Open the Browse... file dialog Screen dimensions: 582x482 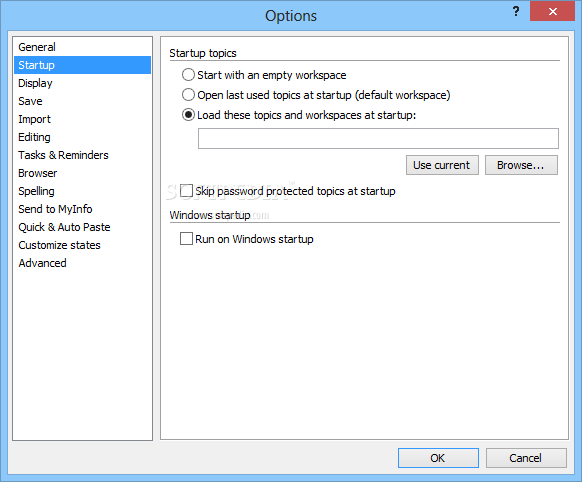point(521,165)
